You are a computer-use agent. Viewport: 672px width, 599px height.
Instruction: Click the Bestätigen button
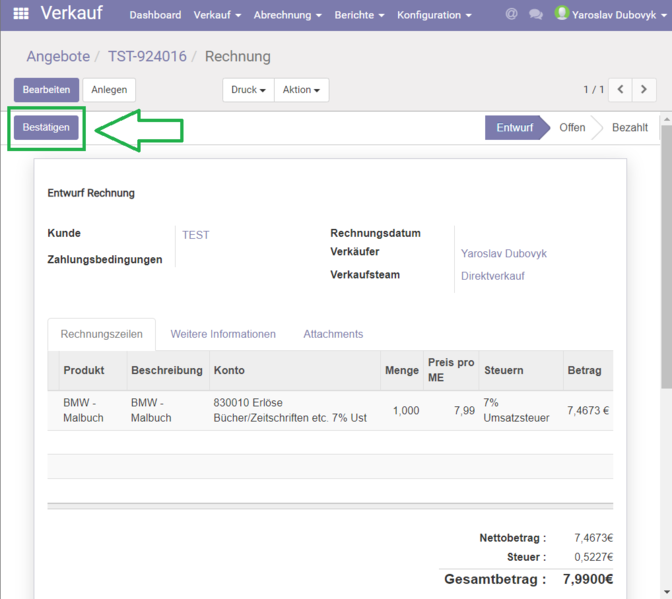point(46,127)
